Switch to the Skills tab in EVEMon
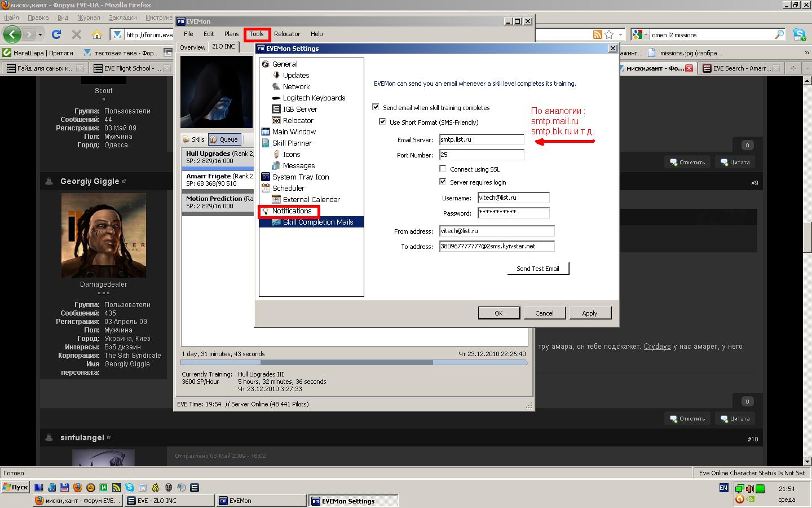The width and height of the screenshot is (812, 508). tap(194, 139)
